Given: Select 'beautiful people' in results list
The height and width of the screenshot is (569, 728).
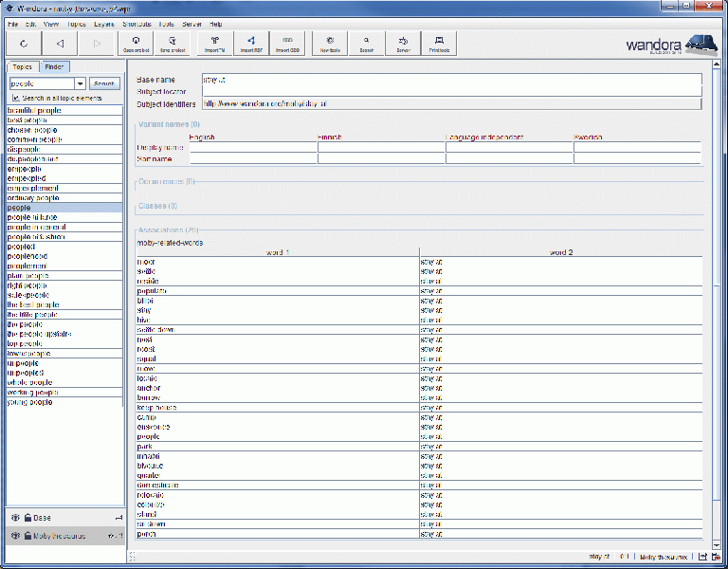Looking at the screenshot, I should [64, 111].
